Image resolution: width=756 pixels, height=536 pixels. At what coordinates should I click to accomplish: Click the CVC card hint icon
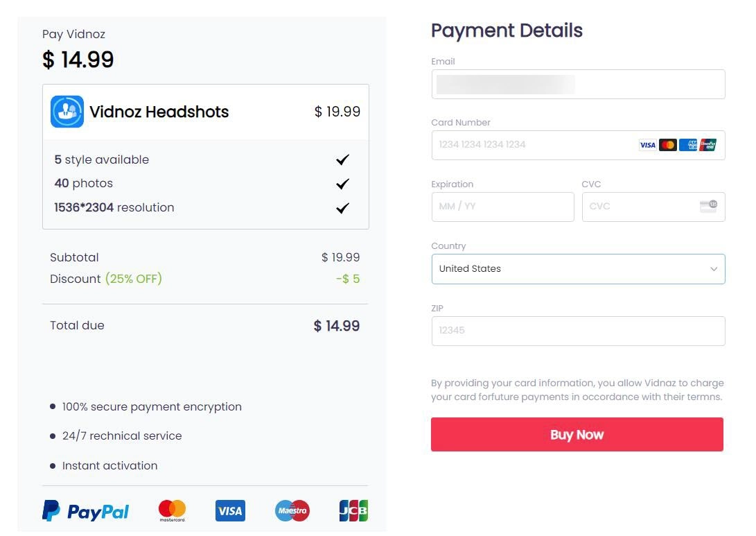tap(708, 206)
